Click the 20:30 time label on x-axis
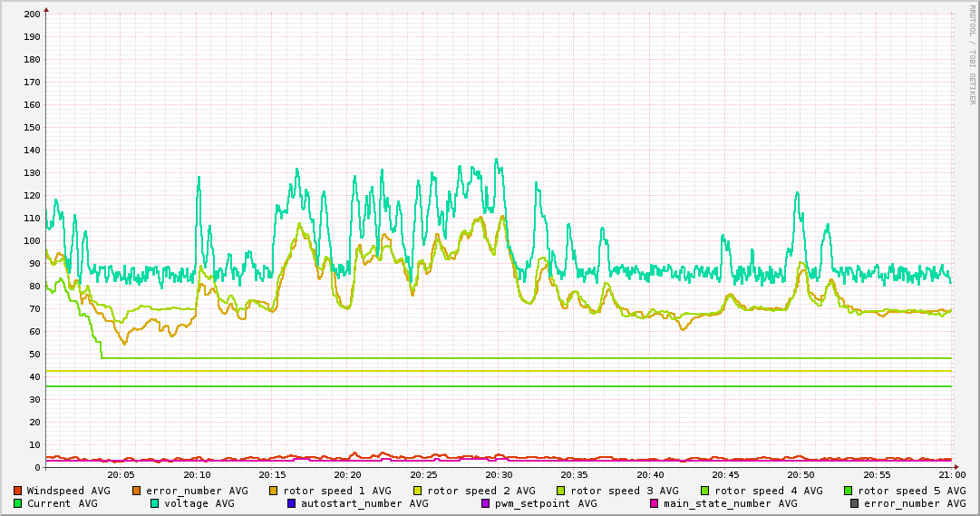Image resolution: width=980 pixels, height=516 pixels. point(500,475)
